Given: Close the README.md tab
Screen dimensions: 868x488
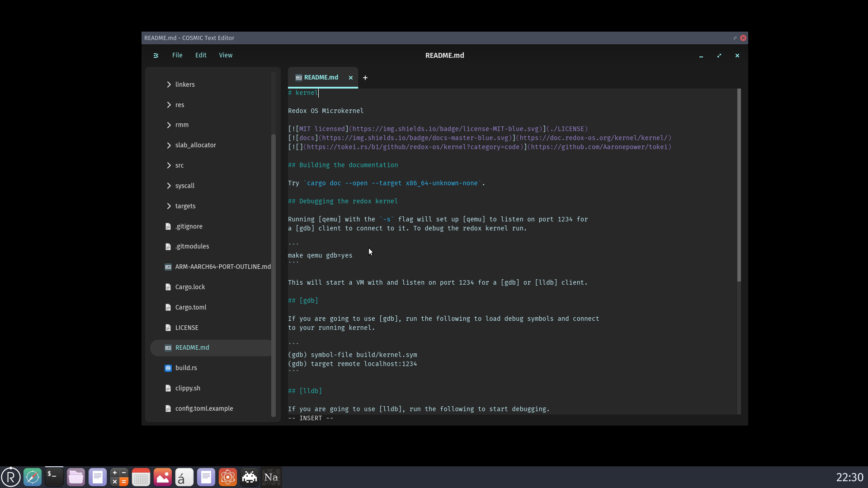Looking at the screenshot, I should 351,78.
